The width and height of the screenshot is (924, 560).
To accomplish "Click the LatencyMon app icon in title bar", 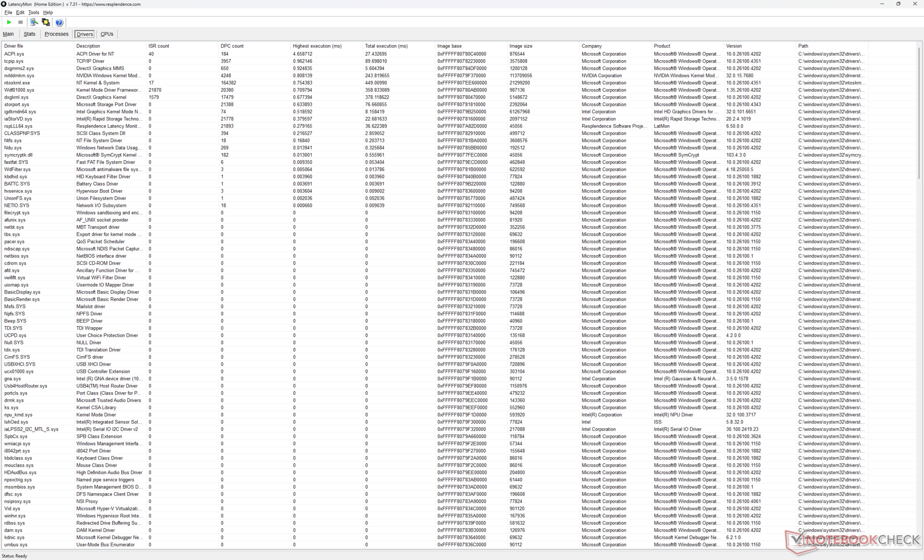I will click(x=4, y=4).
